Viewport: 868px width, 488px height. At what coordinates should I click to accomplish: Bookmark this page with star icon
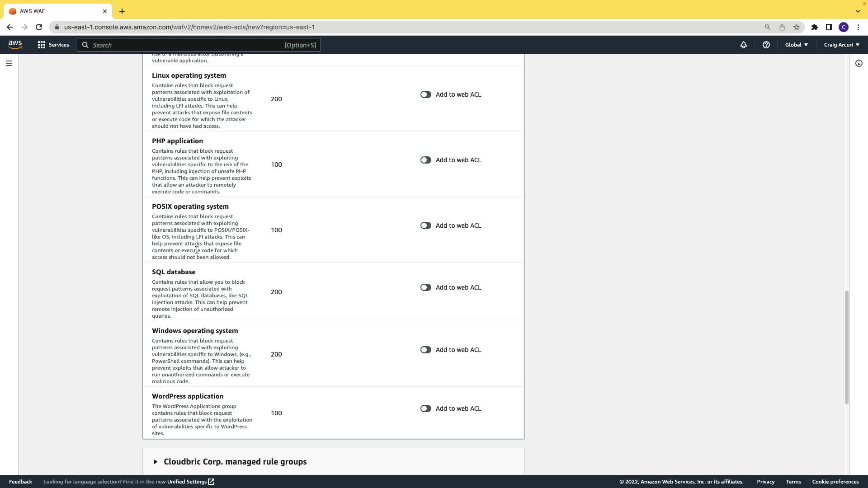point(796,27)
